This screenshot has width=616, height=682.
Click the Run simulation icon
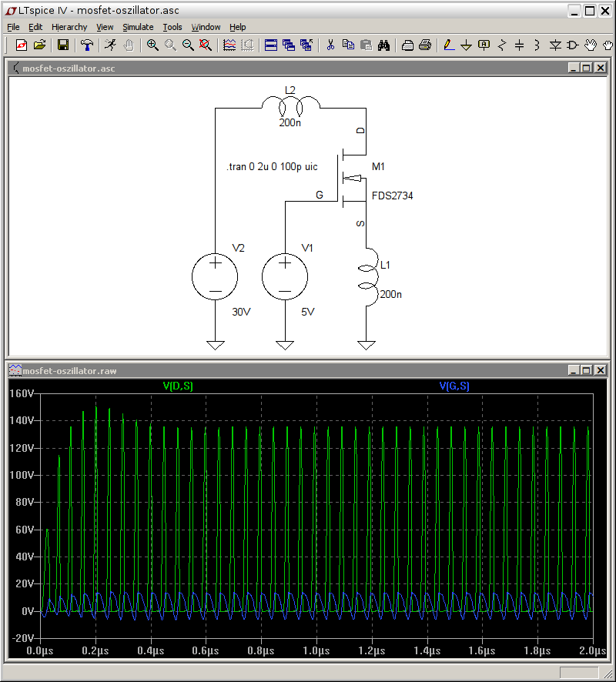click(111, 45)
